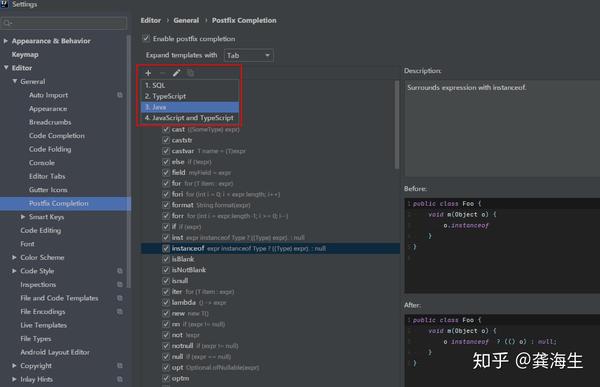Choose SQL from the add template popup
600x387 pixels.
(190, 85)
